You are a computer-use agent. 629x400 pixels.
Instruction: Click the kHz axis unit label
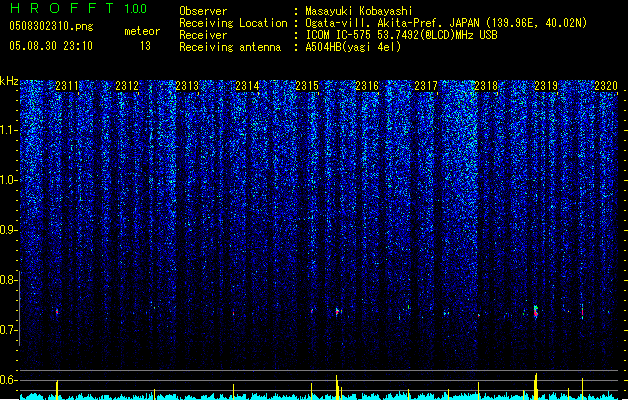[x=9, y=81]
